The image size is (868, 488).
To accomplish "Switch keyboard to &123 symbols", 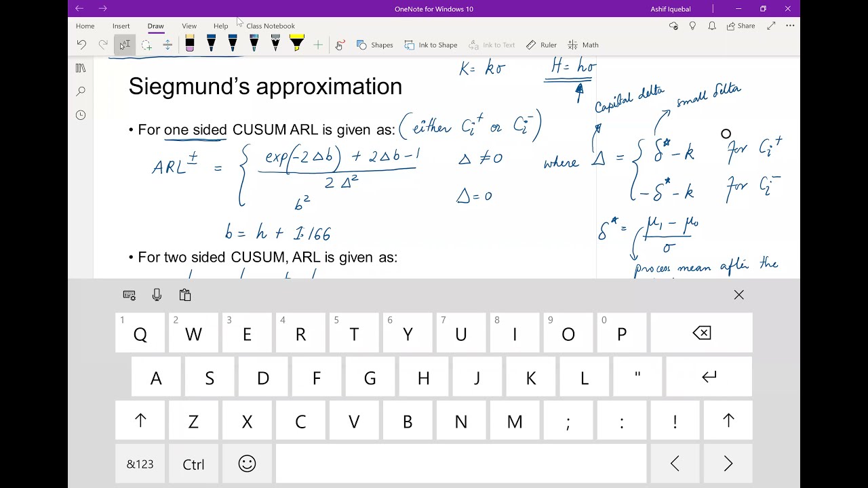I will (140, 464).
